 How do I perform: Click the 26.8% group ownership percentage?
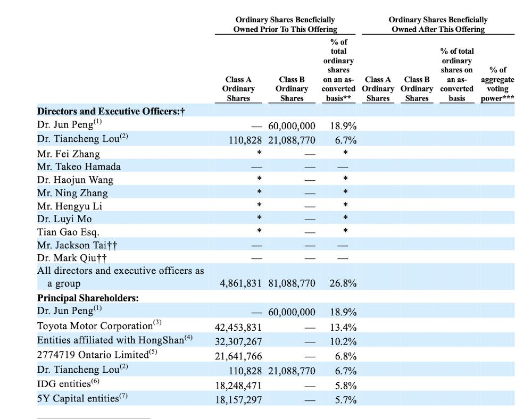point(343,283)
